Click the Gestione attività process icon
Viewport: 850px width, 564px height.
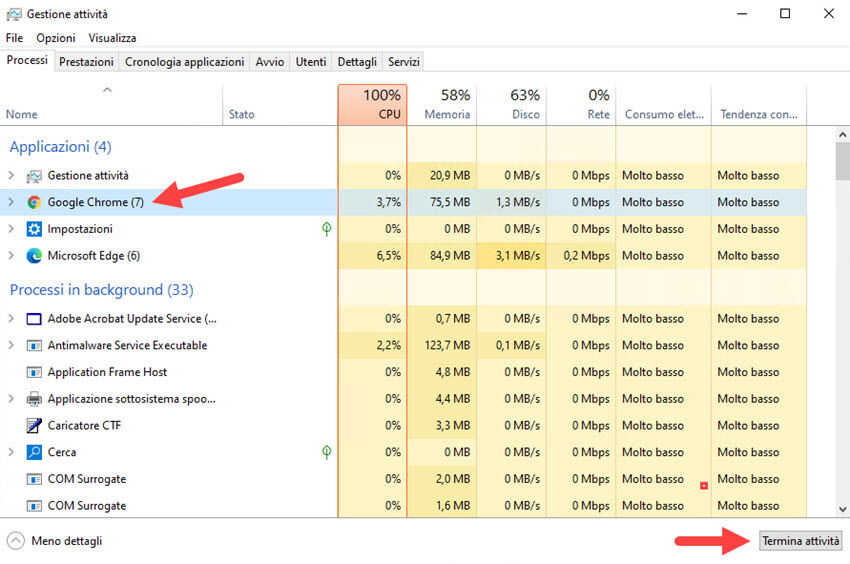pyautogui.click(x=34, y=176)
